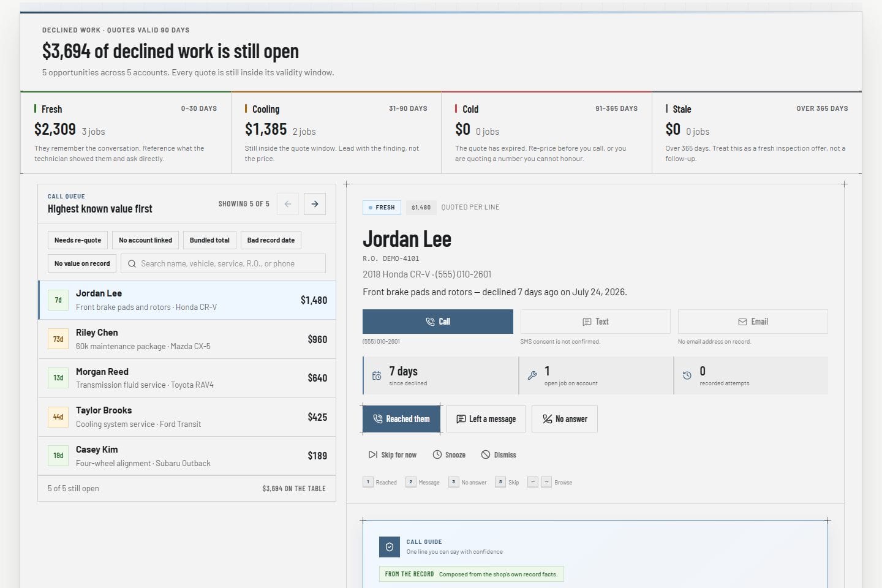Click the Email contact button
Viewport: 882px width, 588px height.
753,322
